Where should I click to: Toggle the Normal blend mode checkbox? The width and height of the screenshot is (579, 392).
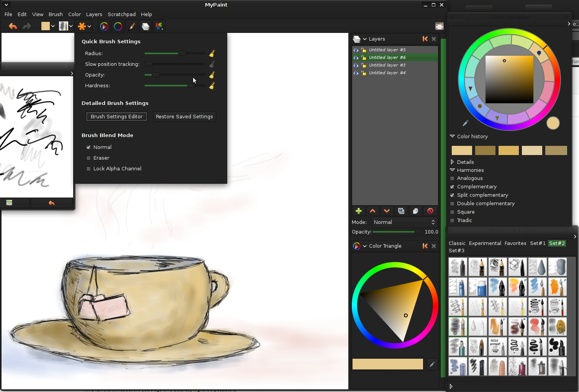click(x=89, y=147)
